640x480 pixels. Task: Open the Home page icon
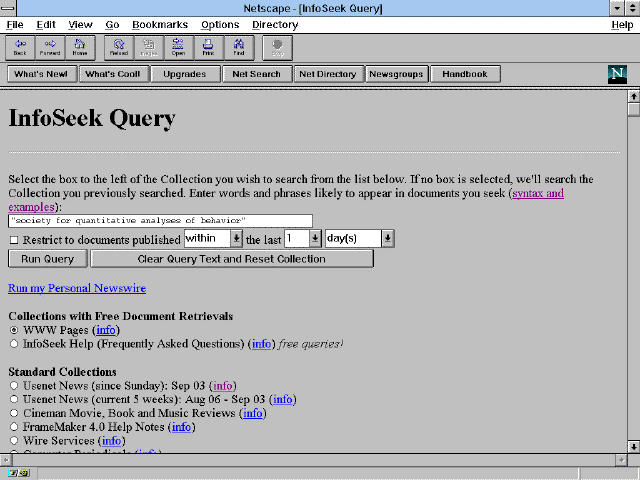(x=80, y=48)
